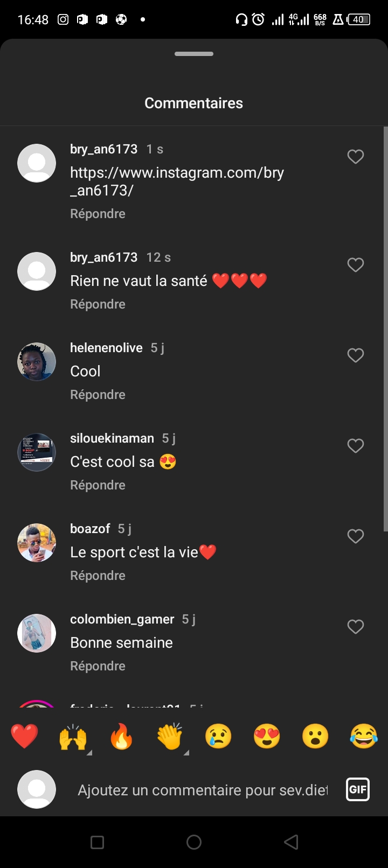Screen dimensions: 388x868
Task: Tap the red heart quick-reaction emoji
Action: 25,737
